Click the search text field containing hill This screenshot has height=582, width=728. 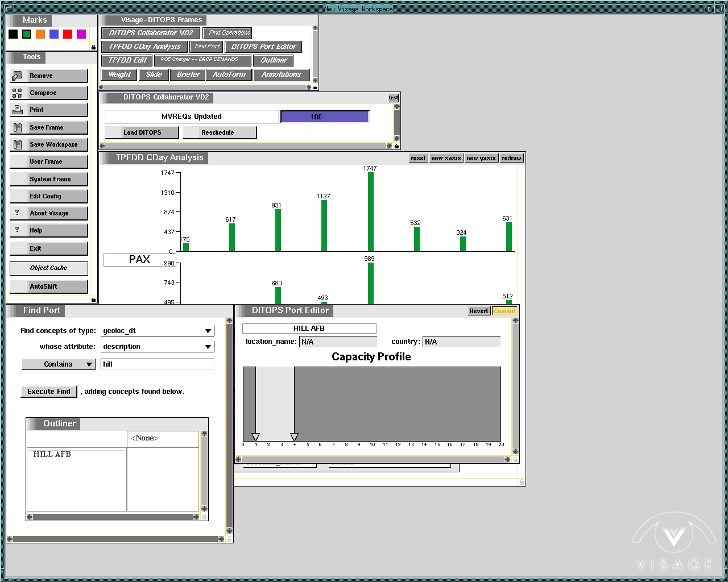157,364
